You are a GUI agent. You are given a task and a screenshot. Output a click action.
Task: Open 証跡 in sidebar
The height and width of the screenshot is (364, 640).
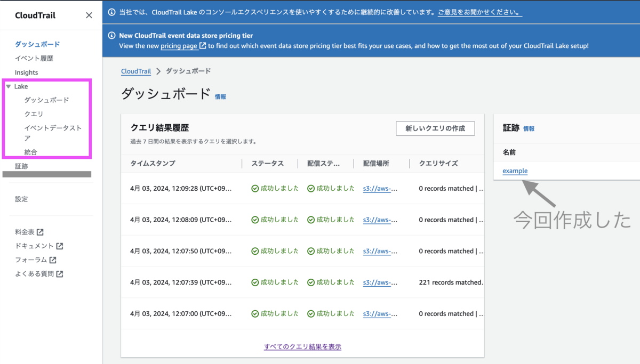[21, 166]
